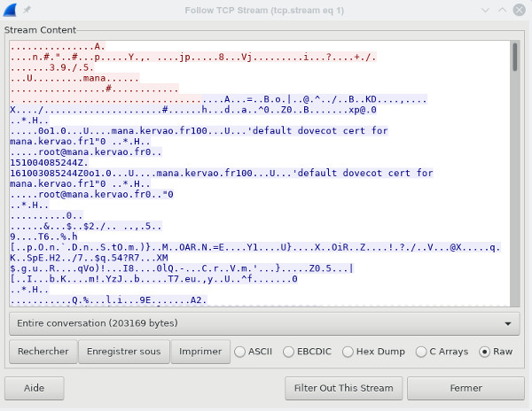Select the C Arrays output format
Viewport: 532px width, 411px height.
tap(421, 352)
